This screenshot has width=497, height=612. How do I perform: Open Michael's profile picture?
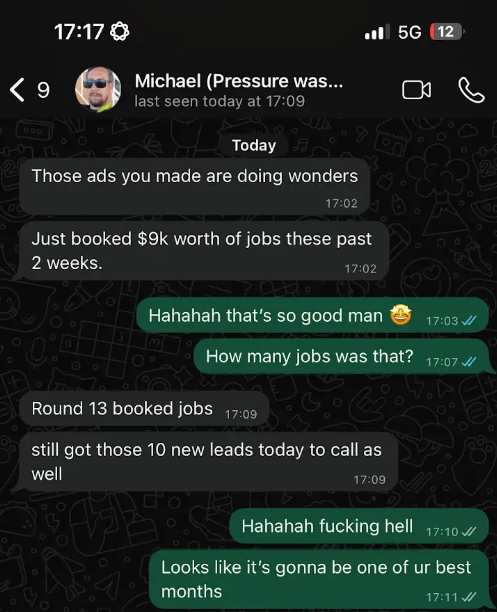pos(98,89)
